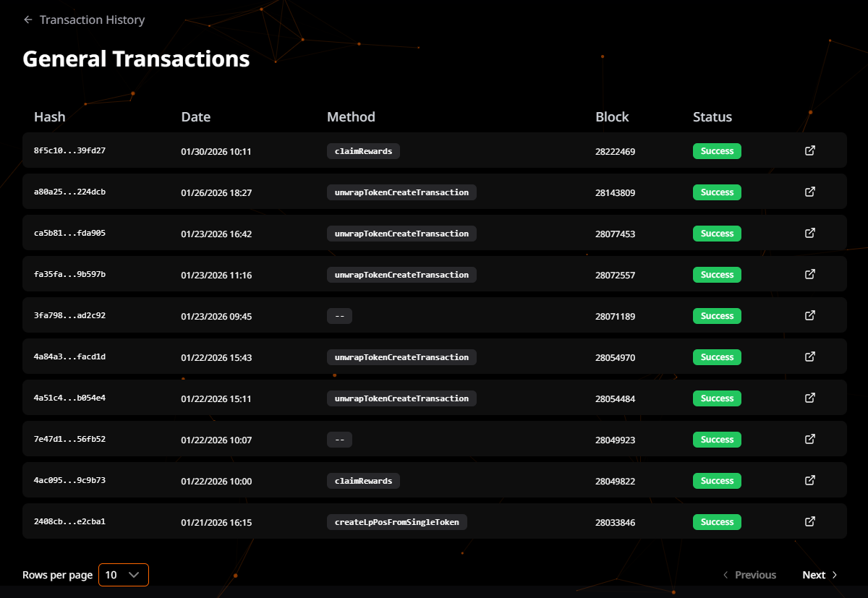Click the back arrow beside Transaction History
This screenshot has width=868, height=598.
click(x=28, y=20)
